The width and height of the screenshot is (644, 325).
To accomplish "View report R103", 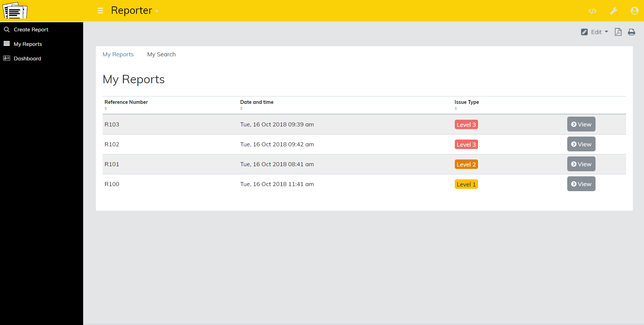I will pyautogui.click(x=581, y=124).
